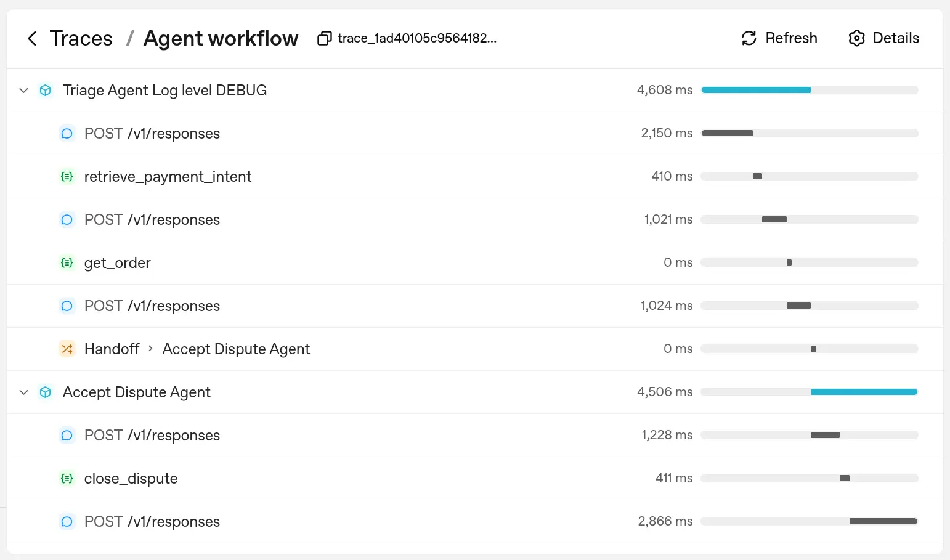
Task: Click the agent cube icon beside Triage Agent
Action: pyautogui.click(x=46, y=90)
